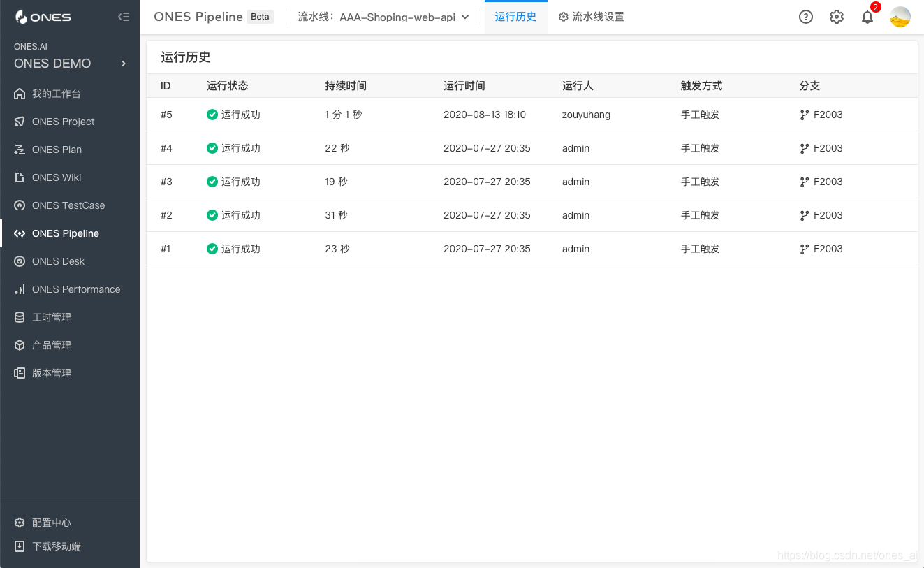The width and height of the screenshot is (924, 568).
Task: Go to ONES Desk module
Action: pos(70,261)
